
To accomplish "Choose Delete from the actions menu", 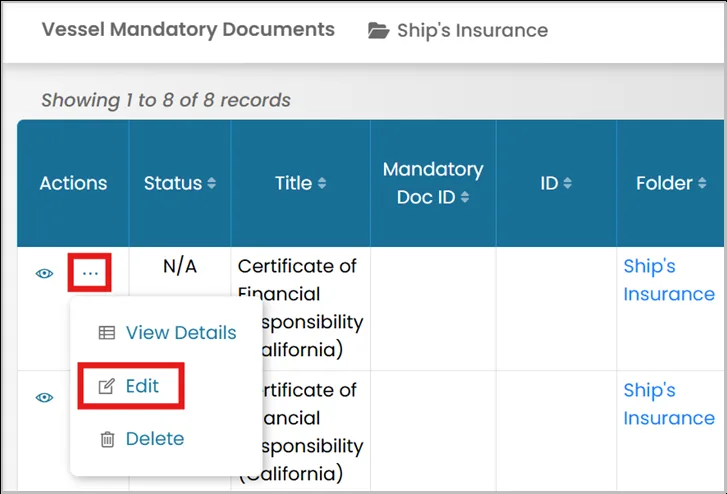I will pos(155,438).
